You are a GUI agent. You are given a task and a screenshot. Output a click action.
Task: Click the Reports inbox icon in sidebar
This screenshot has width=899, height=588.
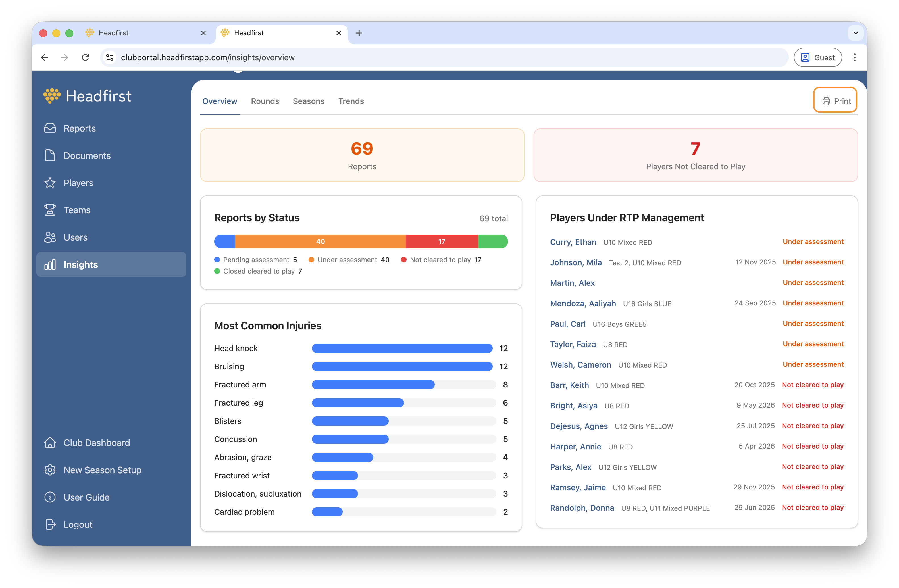(50, 128)
